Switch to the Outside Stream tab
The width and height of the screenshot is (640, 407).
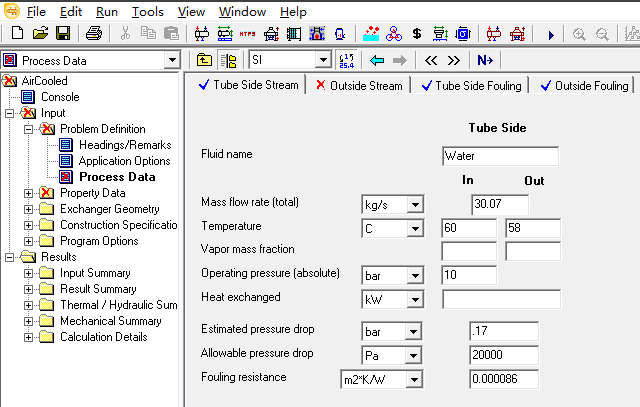point(359,86)
